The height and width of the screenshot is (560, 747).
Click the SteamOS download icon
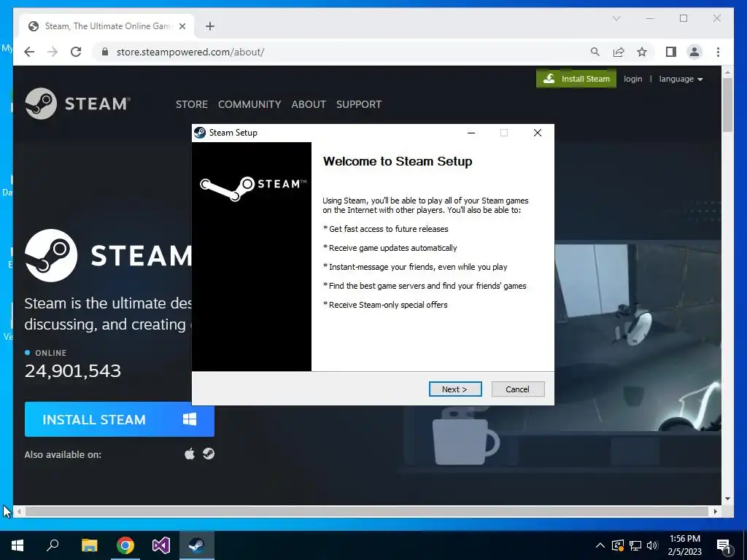click(209, 454)
